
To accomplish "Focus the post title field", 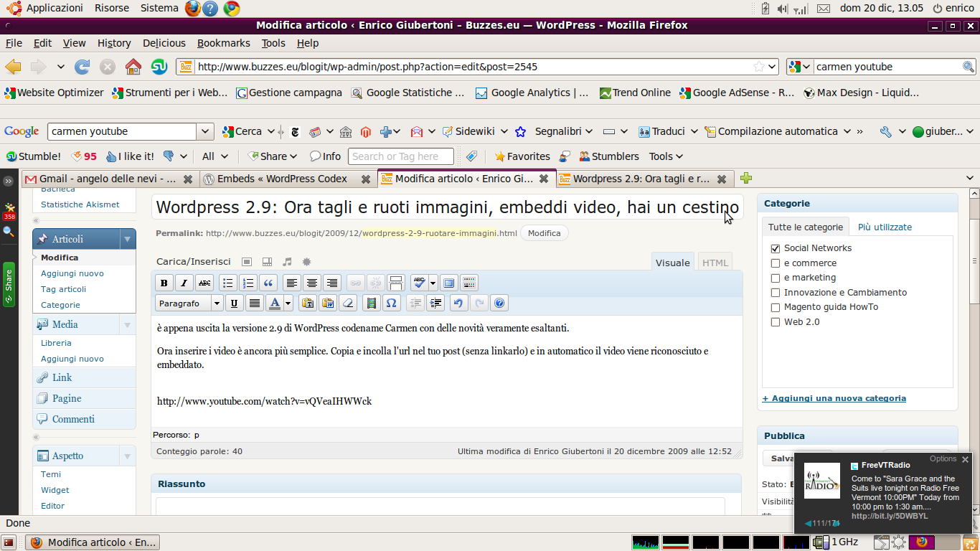I will [x=448, y=208].
